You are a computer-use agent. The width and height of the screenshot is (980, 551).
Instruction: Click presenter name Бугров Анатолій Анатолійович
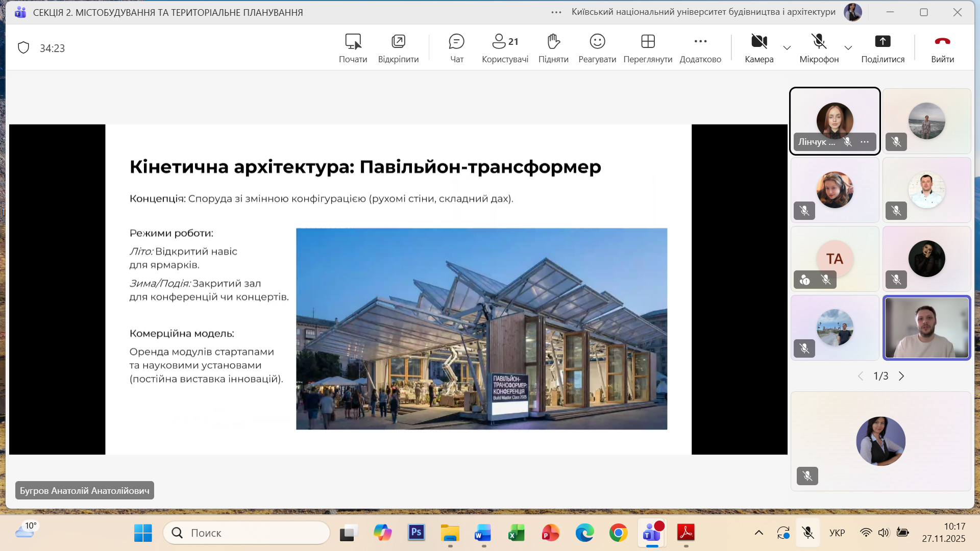pos(85,490)
